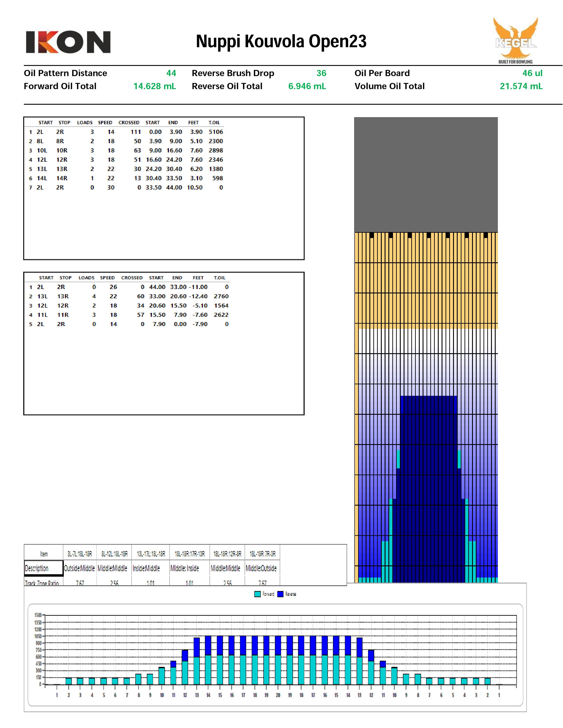The width and height of the screenshot is (563, 728).
Task: Click the 18L-18R:17R-13R column header
Action: [x=190, y=554]
